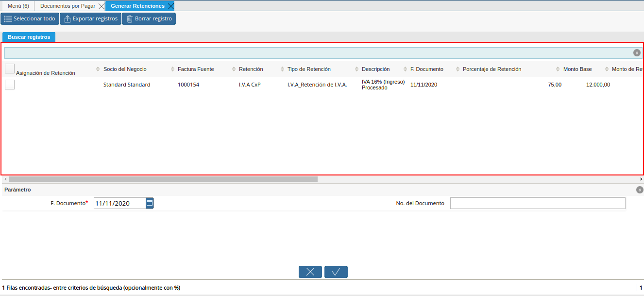Sort by Socio del Negocio column

coord(125,69)
